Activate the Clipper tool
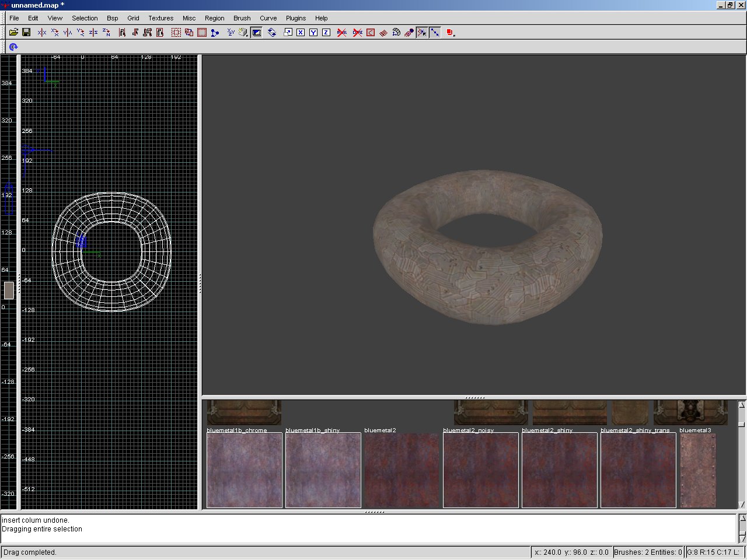Image resolution: width=747 pixels, height=560 pixels. tap(215, 33)
